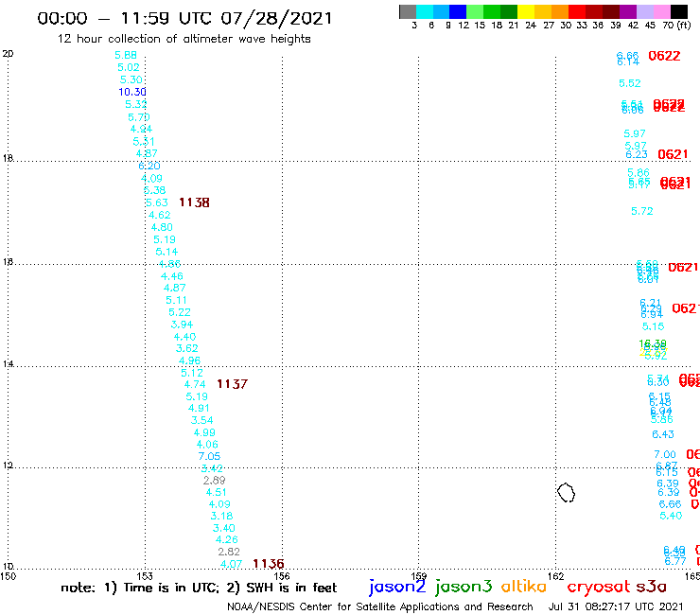Click the purple swatch in the color legend

pyautogui.click(x=628, y=11)
